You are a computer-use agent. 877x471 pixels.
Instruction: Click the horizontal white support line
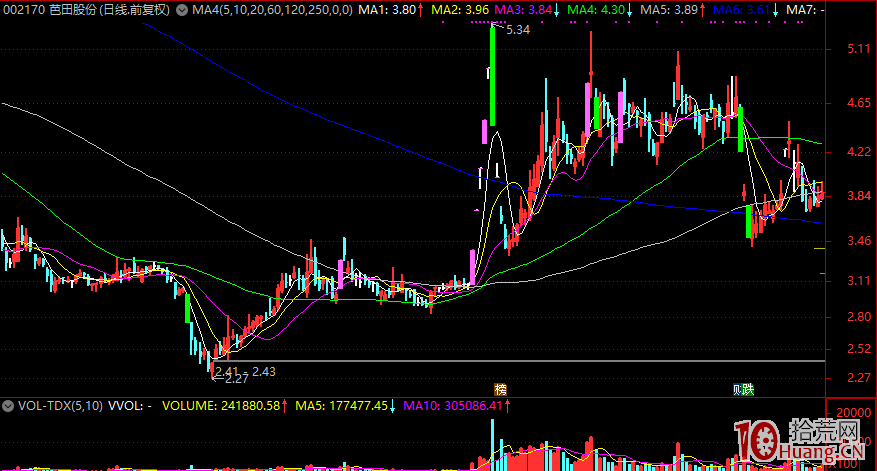(518, 361)
